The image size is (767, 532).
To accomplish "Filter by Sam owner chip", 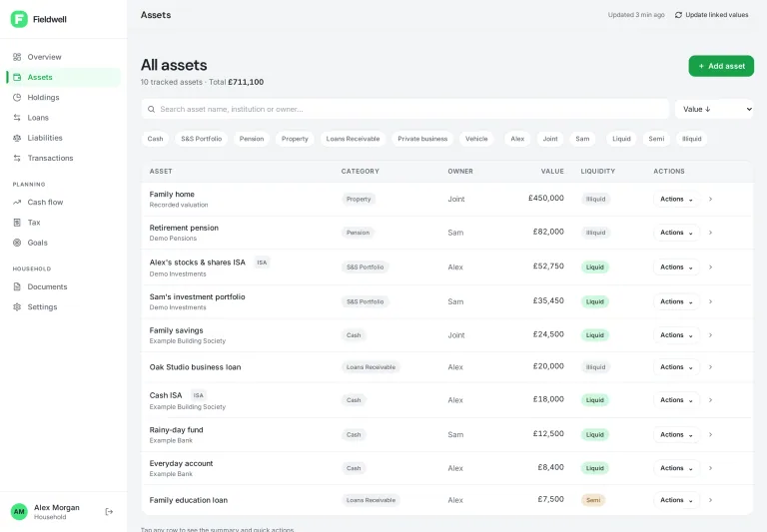I will 582,139.
